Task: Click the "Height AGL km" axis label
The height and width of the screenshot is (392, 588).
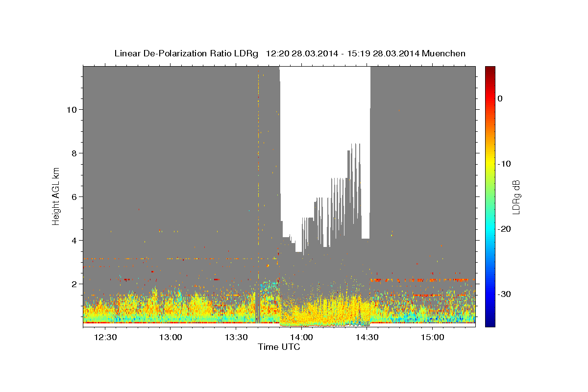Action: [x=56, y=196]
